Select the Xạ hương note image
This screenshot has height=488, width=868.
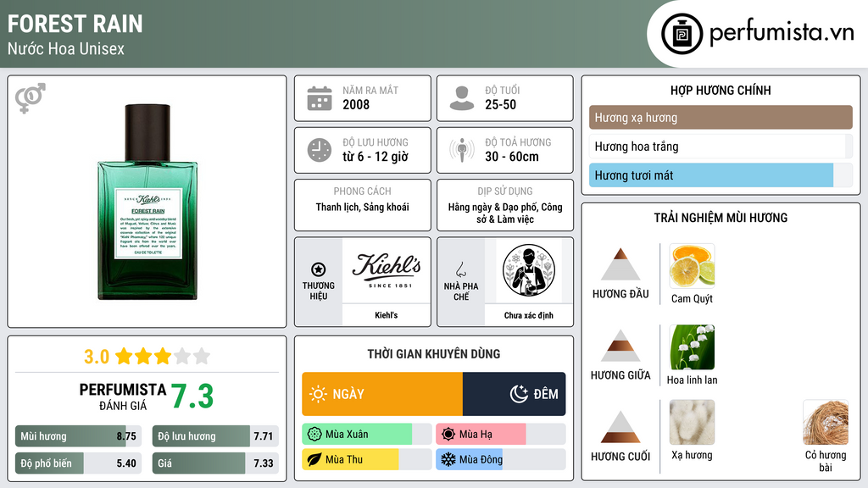692,423
